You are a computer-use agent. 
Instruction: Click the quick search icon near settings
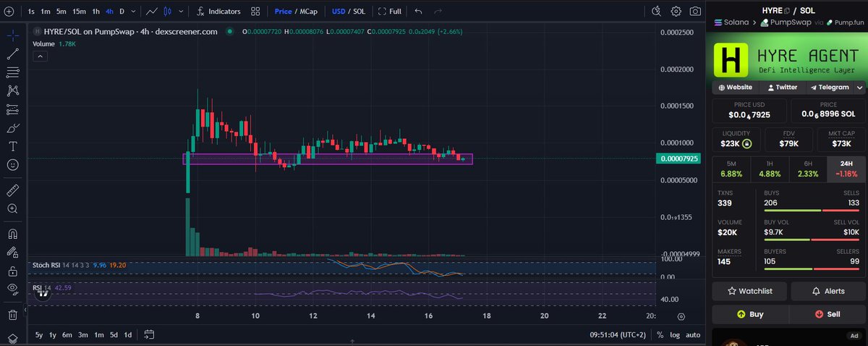[x=657, y=11]
